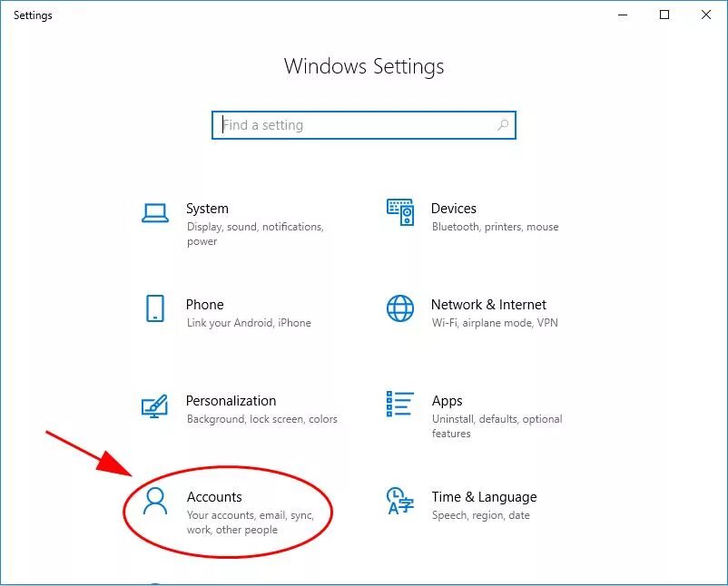The image size is (728, 586).
Task: Click 'Link your Android, iPhone' text
Action: (x=249, y=323)
